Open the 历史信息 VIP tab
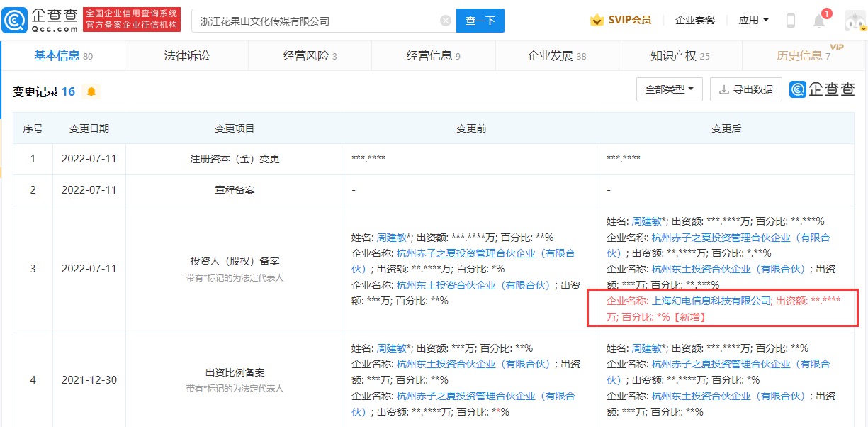This screenshot has width=868, height=427. click(804, 55)
